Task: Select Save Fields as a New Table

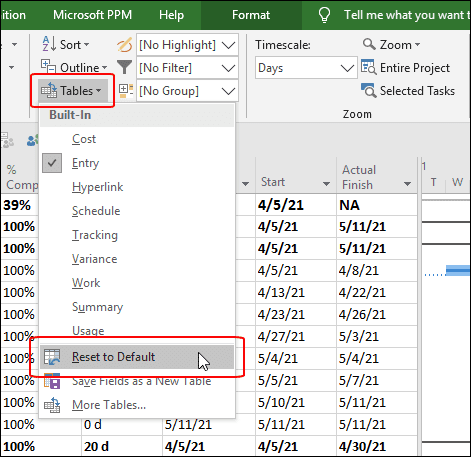Action: [x=137, y=381]
